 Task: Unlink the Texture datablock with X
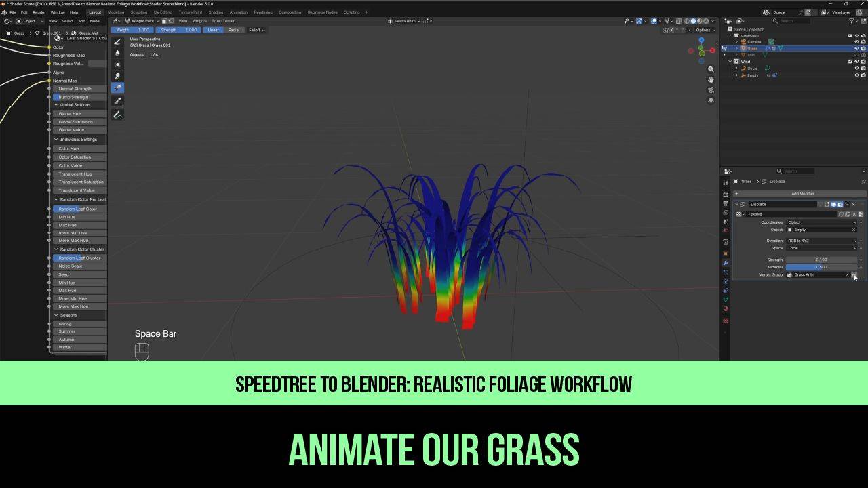pyautogui.click(x=854, y=214)
